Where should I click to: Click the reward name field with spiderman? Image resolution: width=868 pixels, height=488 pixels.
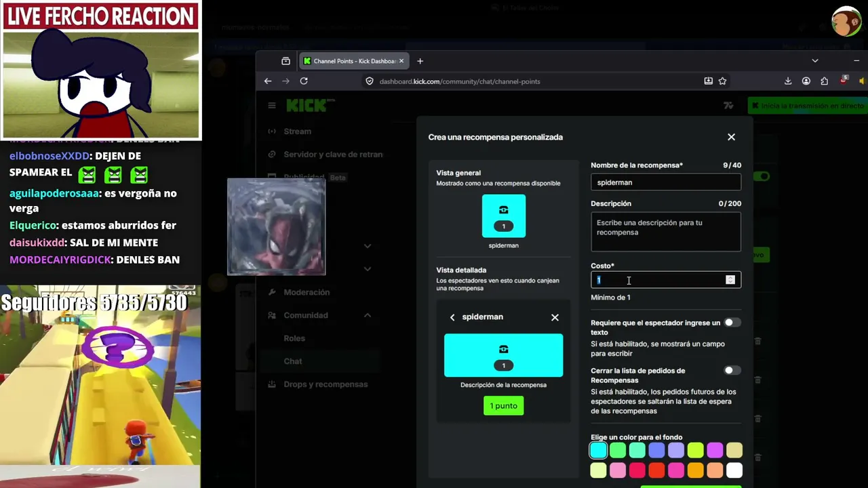[x=666, y=182]
